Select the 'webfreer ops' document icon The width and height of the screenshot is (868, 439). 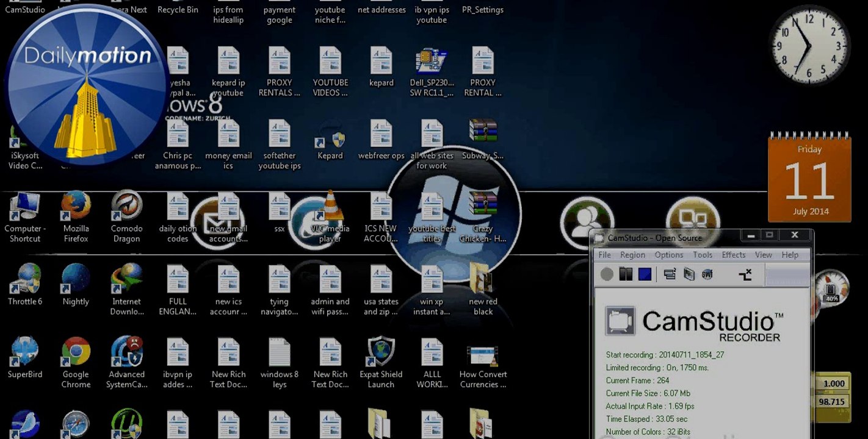click(381, 140)
